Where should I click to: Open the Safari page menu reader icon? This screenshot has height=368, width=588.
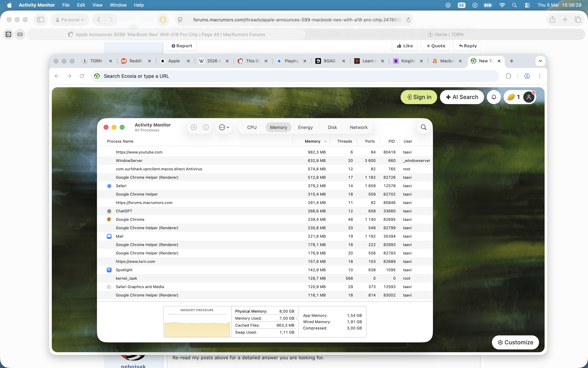click(x=180, y=20)
